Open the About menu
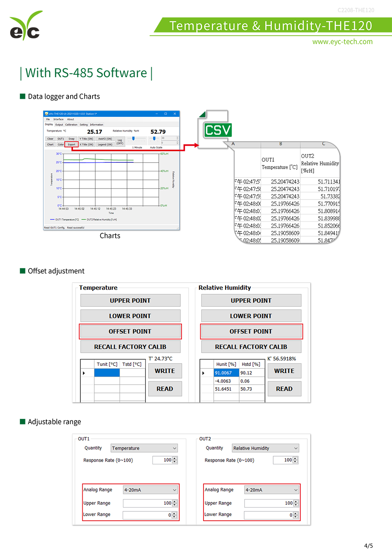This screenshot has height=549, width=392. pyautogui.click(x=71, y=119)
